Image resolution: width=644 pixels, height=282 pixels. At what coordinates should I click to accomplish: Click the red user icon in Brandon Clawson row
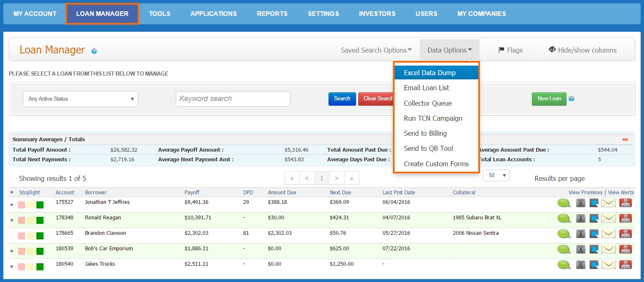click(x=626, y=234)
